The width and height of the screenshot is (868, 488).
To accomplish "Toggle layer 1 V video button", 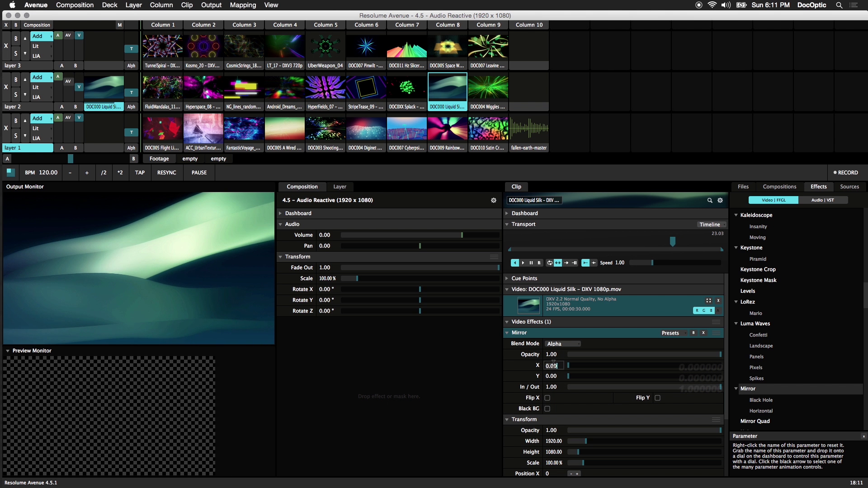I will (79, 117).
